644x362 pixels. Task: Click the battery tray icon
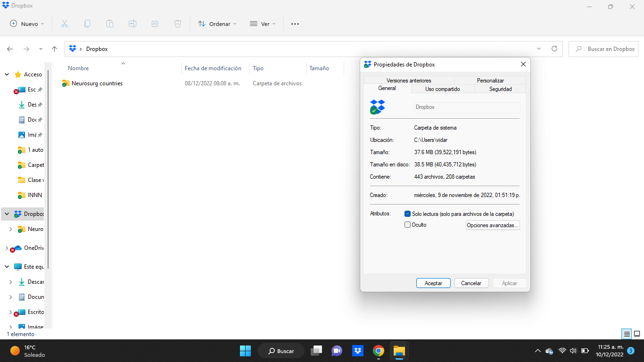(585, 351)
